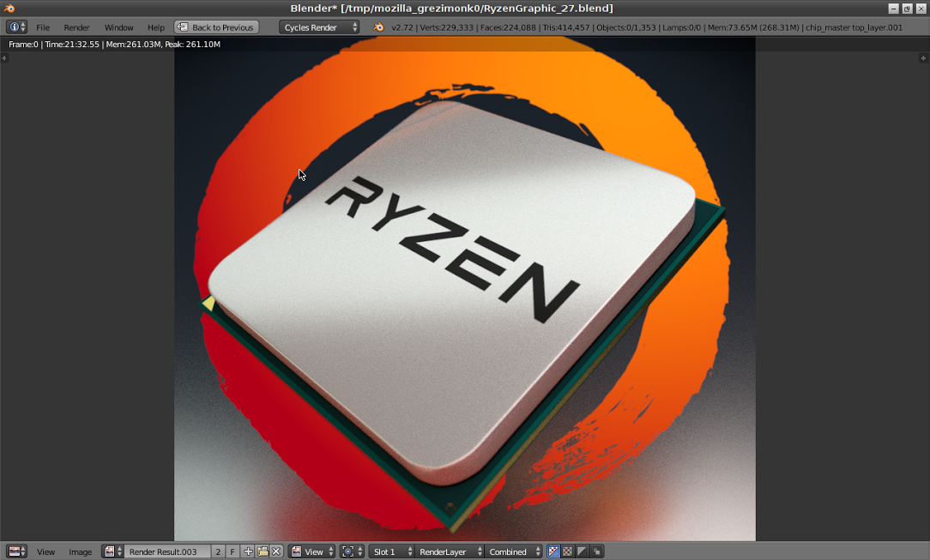The image size is (930, 560).
Task: Open the View menu in image editor
Action: pos(45,551)
